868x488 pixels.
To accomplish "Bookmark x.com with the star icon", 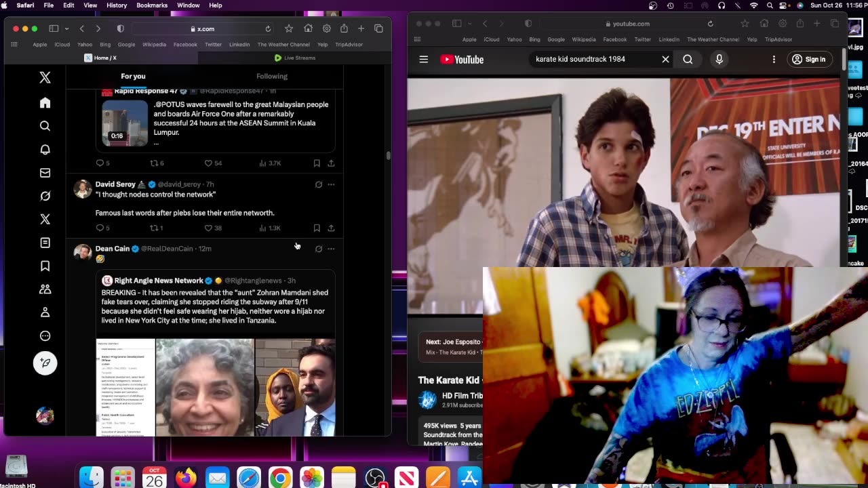I will point(289,28).
